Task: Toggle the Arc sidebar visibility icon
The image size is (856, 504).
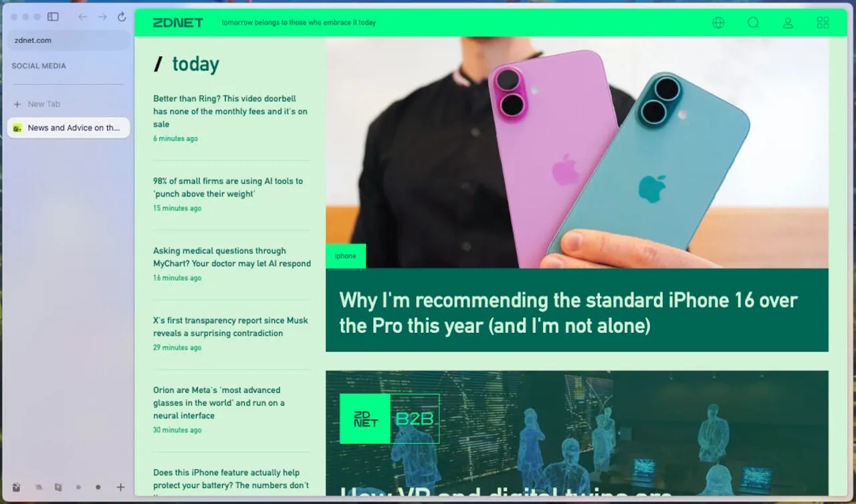Action: coord(53,17)
